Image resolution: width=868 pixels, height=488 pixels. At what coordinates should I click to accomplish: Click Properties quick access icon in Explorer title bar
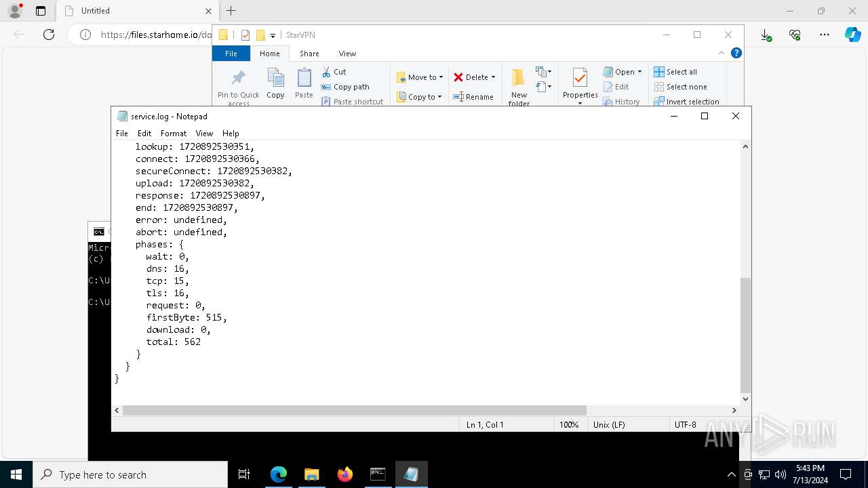click(245, 35)
